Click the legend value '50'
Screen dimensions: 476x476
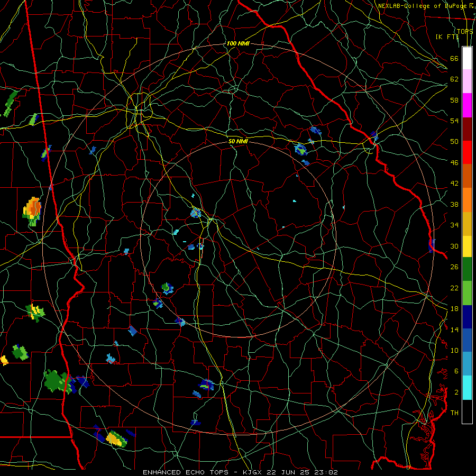[x=454, y=141]
